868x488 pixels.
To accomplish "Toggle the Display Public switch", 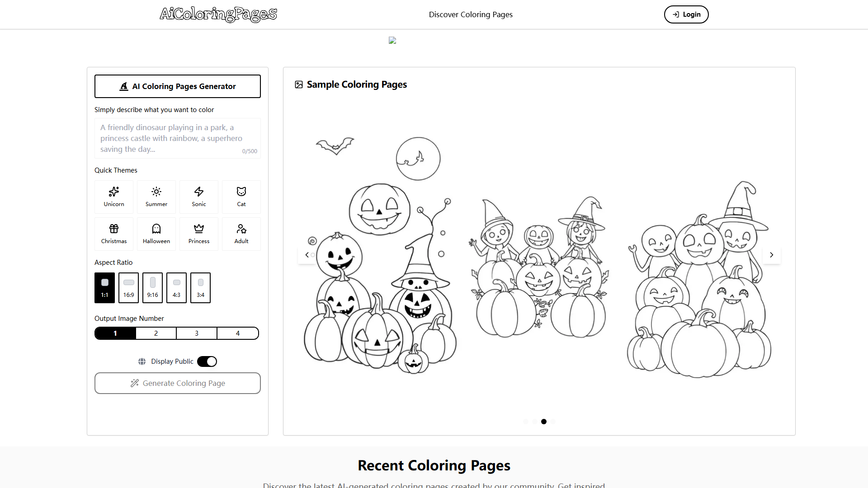I will click(x=207, y=361).
